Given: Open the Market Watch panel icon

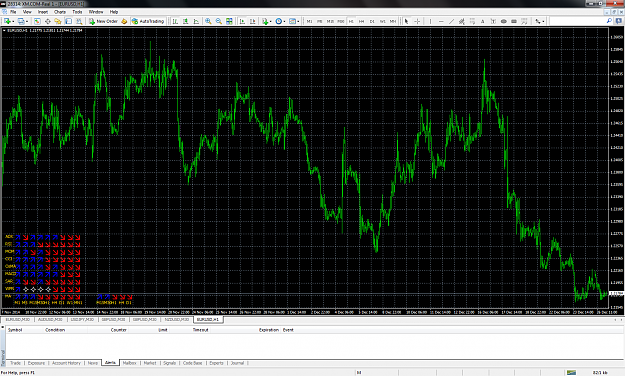Looking at the screenshot, I should [x=37, y=21].
